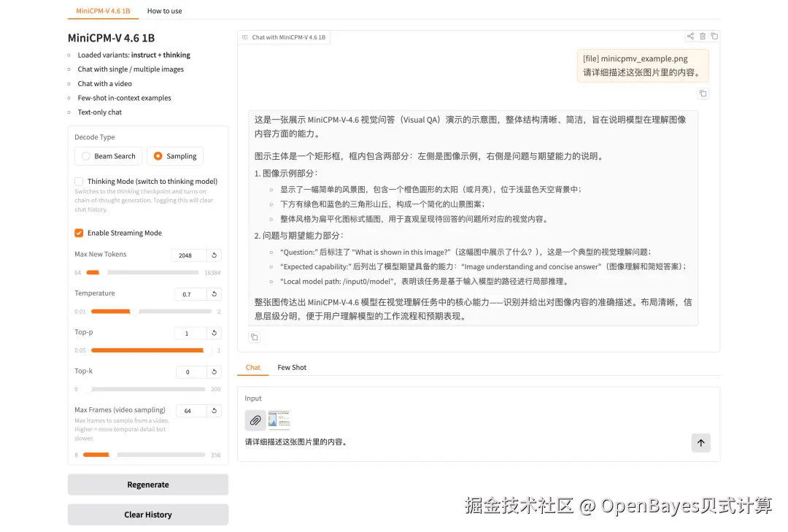Reset Top-k to default value
The height and width of the screenshot is (532, 788).
click(214, 371)
